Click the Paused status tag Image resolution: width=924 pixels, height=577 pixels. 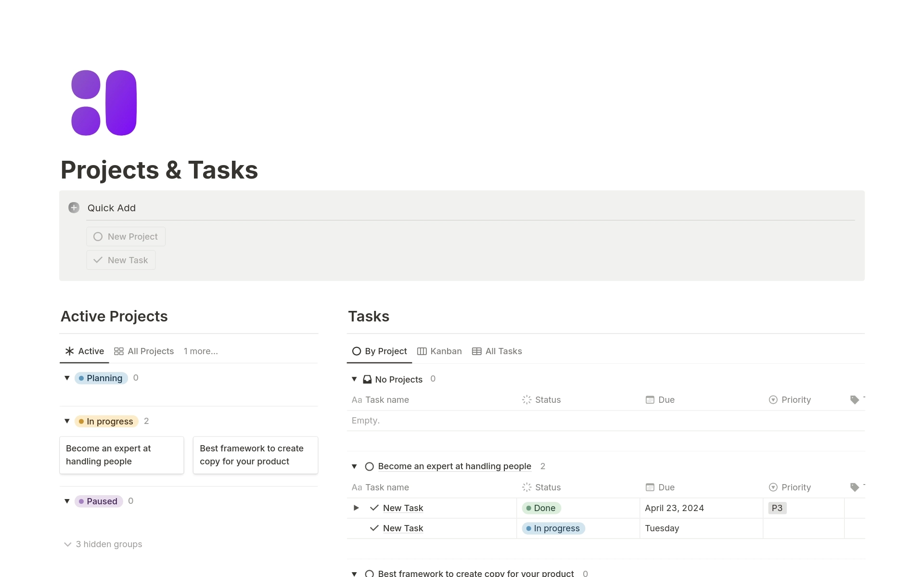pyautogui.click(x=99, y=501)
